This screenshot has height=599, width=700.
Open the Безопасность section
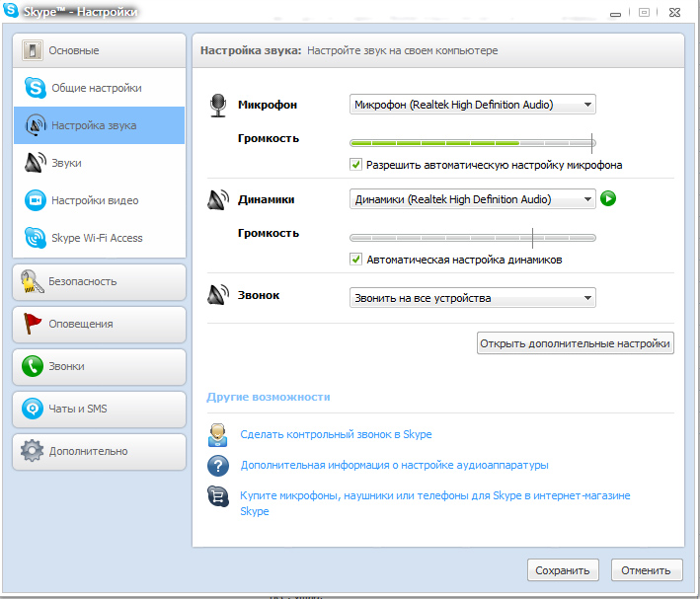pyautogui.click(x=99, y=281)
